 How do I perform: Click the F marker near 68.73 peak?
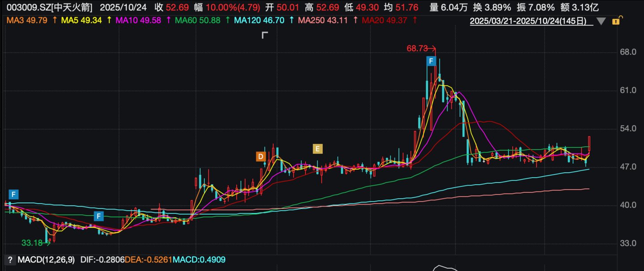pos(431,61)
